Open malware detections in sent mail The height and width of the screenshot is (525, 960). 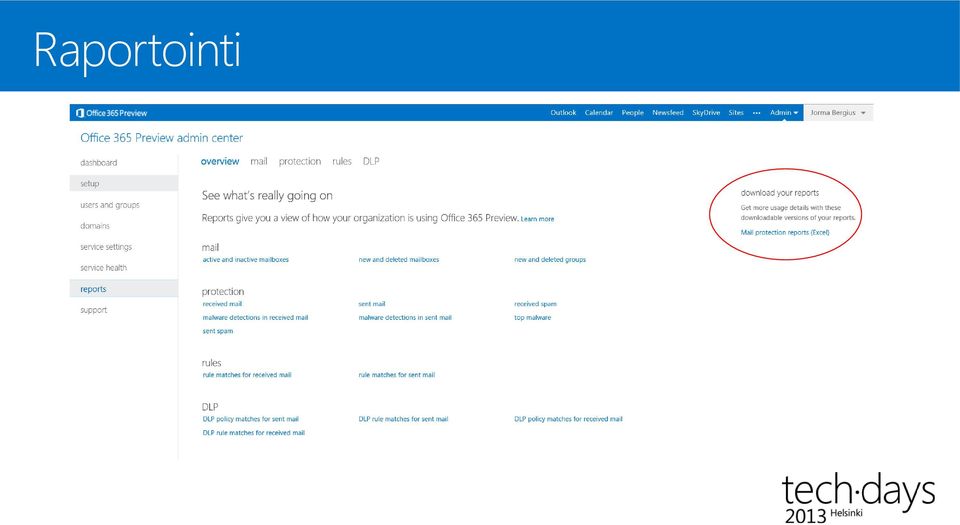[405, 318]
